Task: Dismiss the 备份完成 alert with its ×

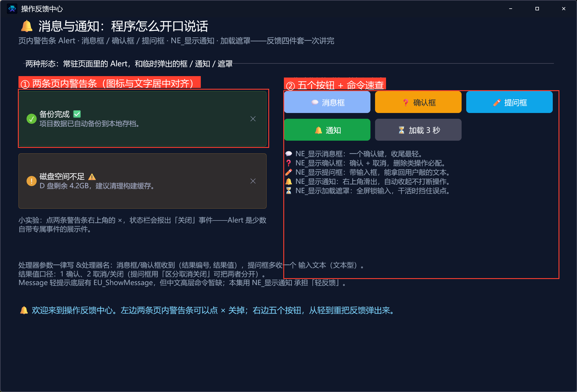Action: coord(253,119)
